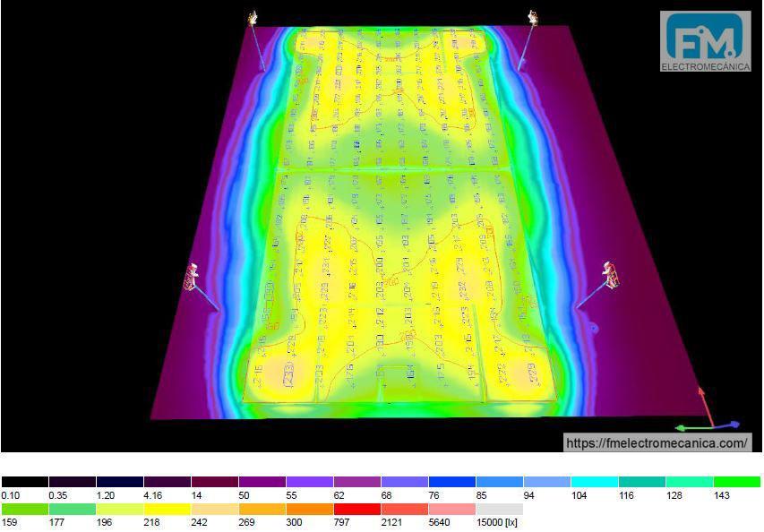This screenshot has width=764, height=532.
Task: Pick the purple 50 lux legend swatch
Action: [x=262, y=482]
